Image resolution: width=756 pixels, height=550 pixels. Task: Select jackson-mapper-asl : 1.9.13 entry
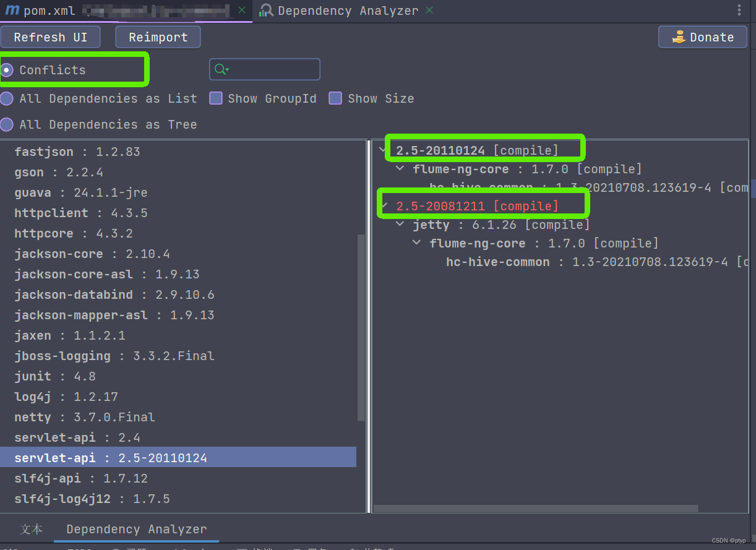(x=179, y=315)
